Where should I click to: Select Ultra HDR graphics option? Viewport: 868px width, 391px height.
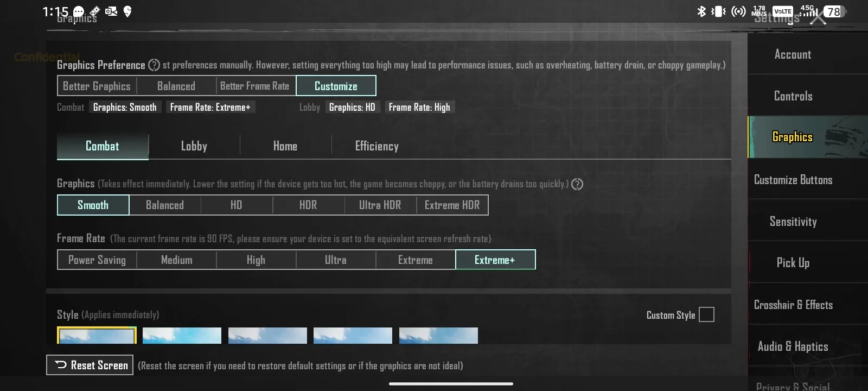[x=380, y=205]
